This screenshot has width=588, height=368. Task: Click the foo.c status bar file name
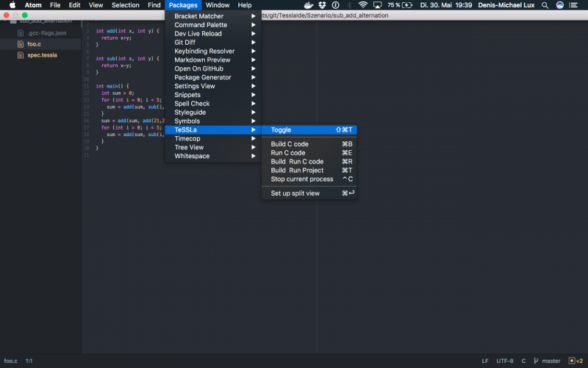click(10, 361)
